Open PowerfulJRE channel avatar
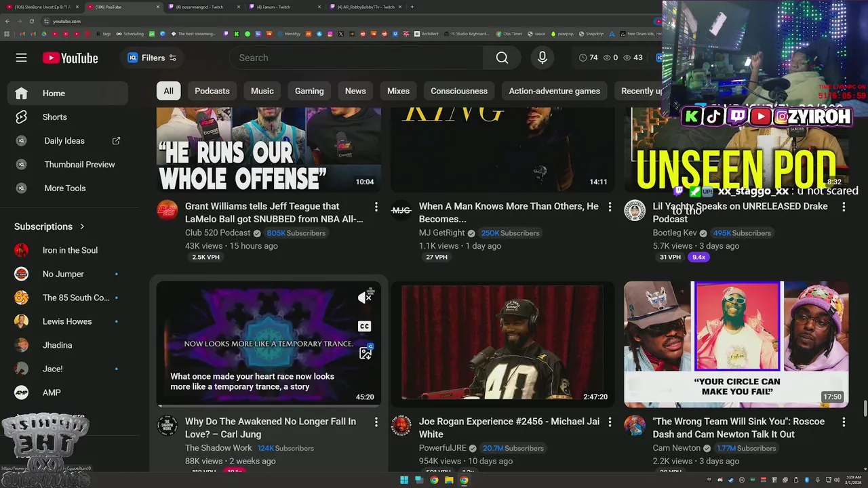Screen dimensions: 868x488 (401, 426)
